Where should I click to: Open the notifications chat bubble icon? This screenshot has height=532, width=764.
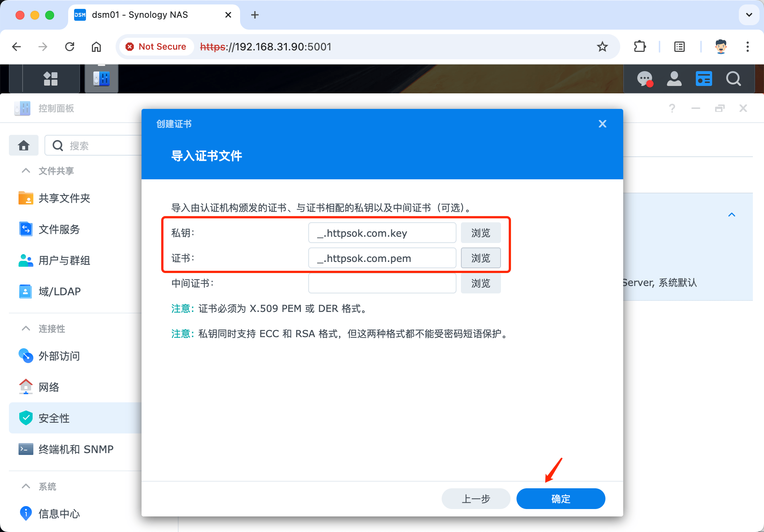[x=645, y=79]
